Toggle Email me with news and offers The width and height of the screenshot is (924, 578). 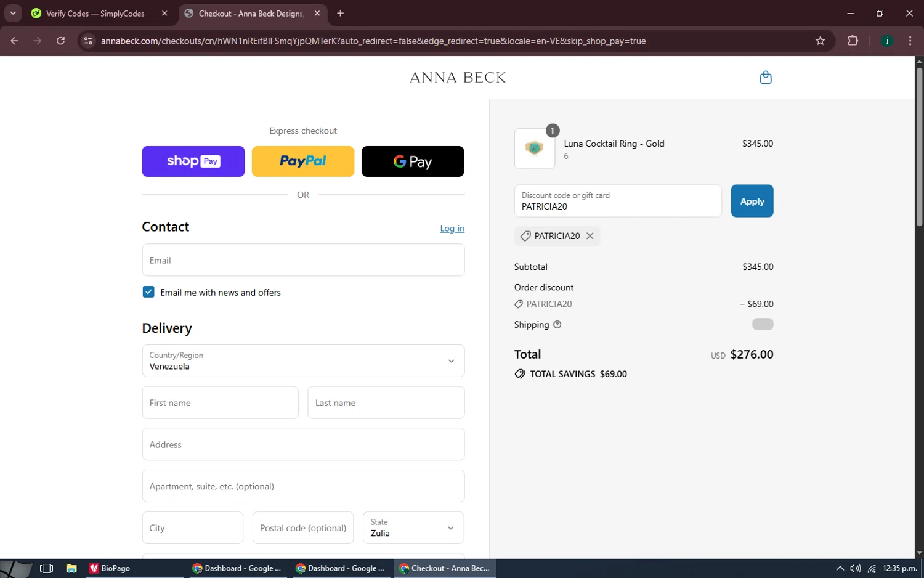point(148,292)
